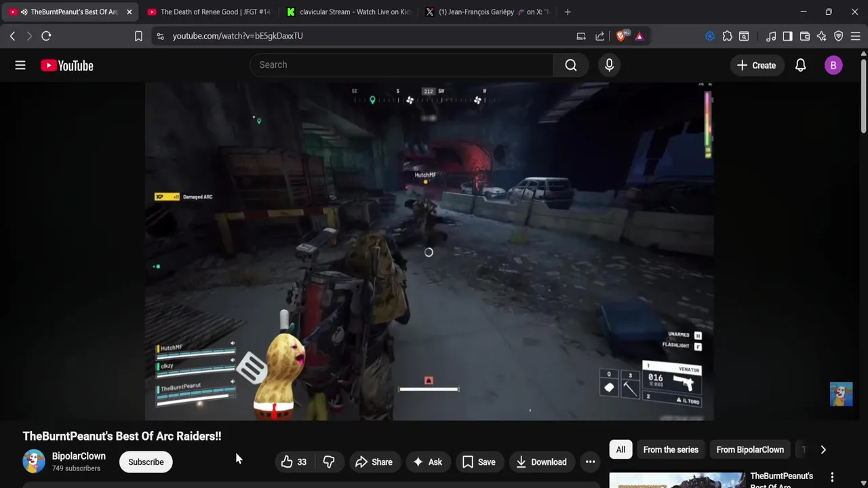The image size is (868, 488).
Task: Open the Ask AI button
Action: tap(427, 462)
